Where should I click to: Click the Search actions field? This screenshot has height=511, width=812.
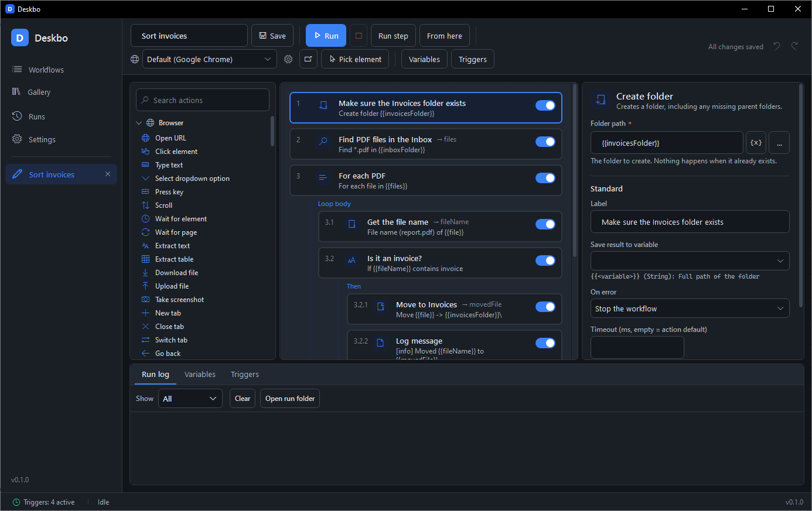[x=203, y=100]
